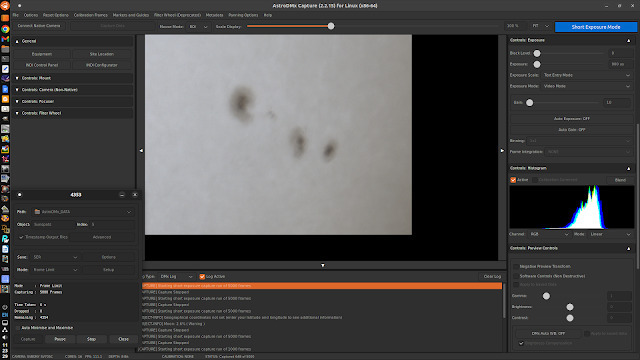Collapse the Controls: Exposure panel arrow
This screenshot has width=640, height=360.
tap(628, 40)
